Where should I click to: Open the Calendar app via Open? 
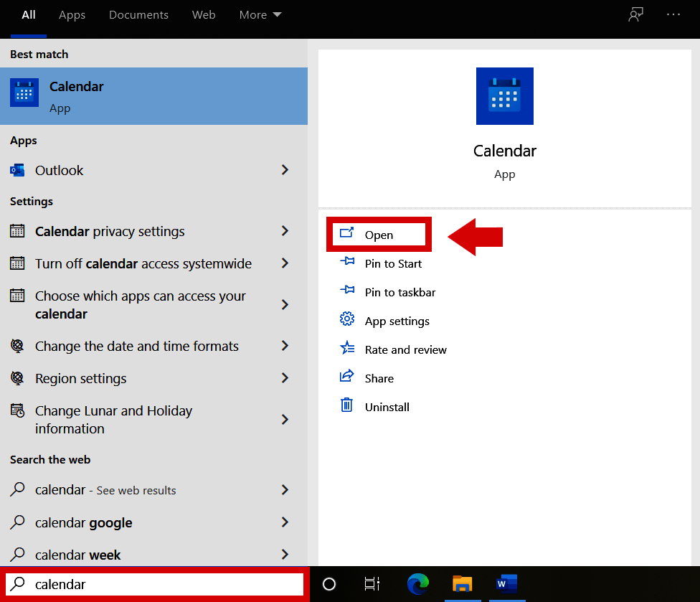379,234
